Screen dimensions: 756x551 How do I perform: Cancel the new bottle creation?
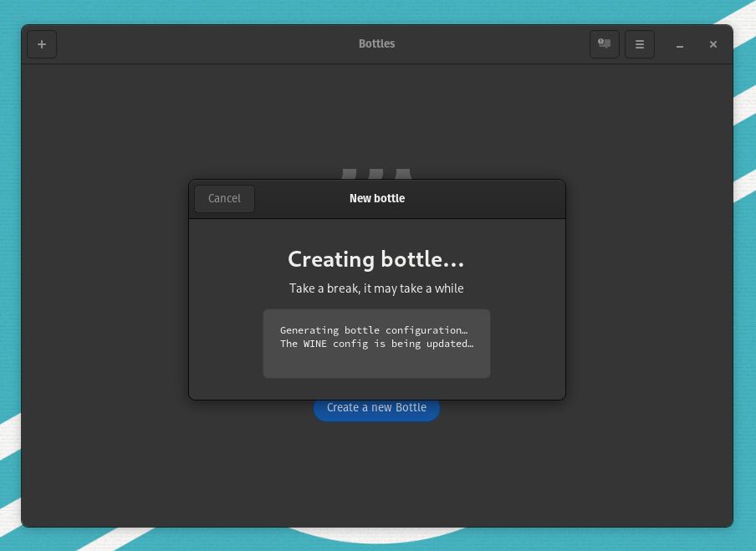point(224,199)
